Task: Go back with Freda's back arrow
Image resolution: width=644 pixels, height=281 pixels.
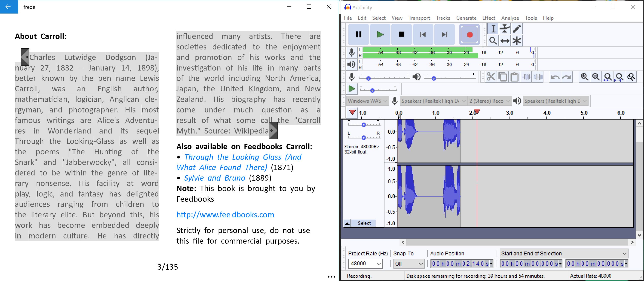Action: (9, 7)
